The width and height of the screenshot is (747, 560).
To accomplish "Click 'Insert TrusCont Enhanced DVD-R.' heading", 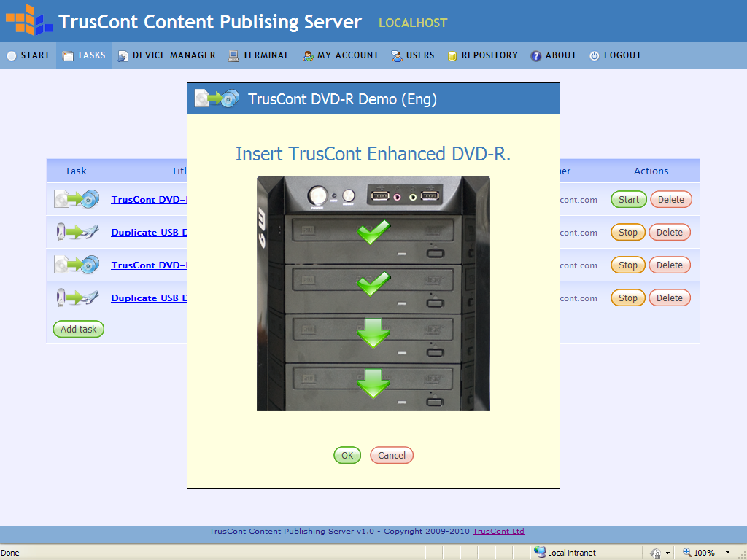I will (x=373, y=154).
